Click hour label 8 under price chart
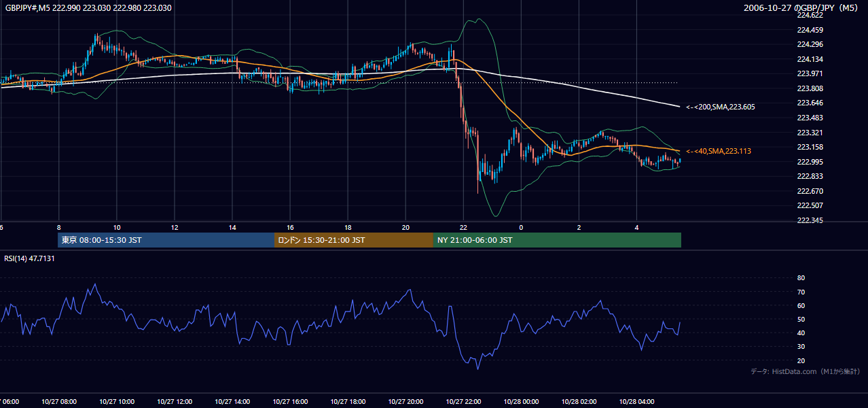 [59, 227]
